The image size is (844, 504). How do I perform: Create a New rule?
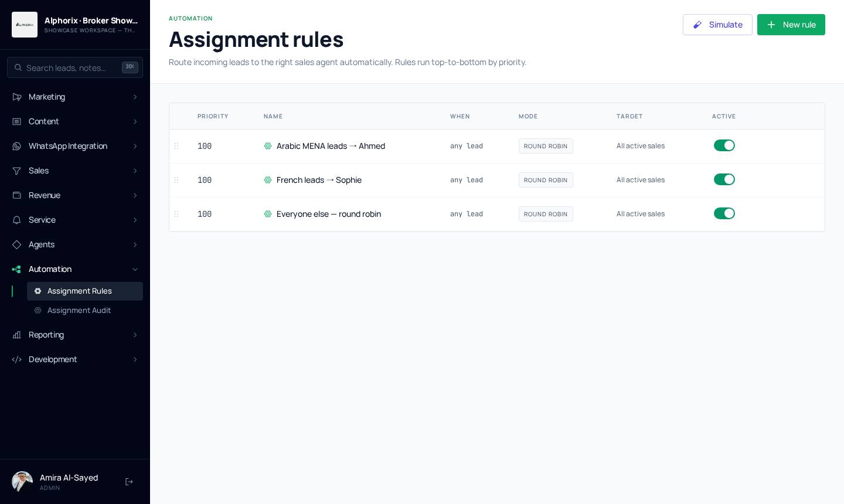[791, 25]
